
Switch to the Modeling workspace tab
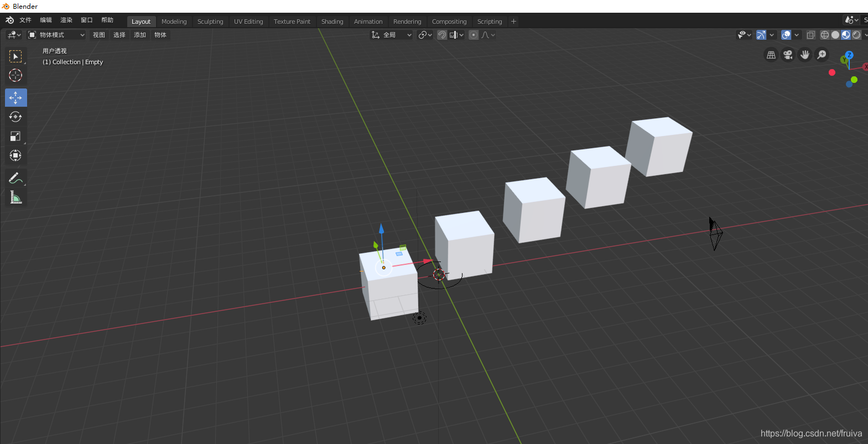click(174, 22)
